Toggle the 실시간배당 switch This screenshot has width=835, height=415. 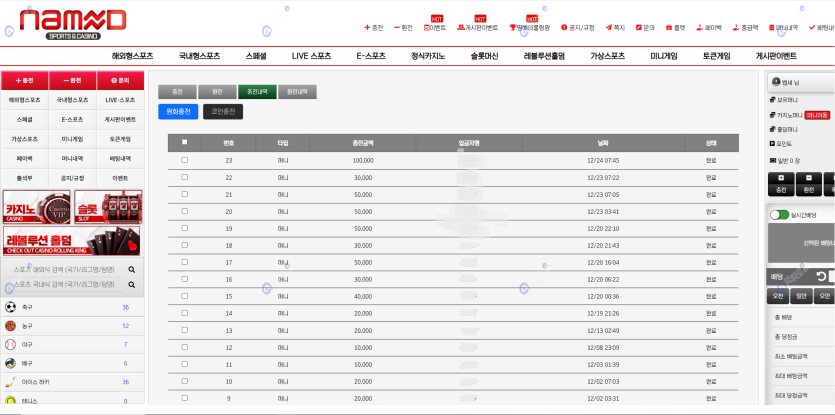778,215
